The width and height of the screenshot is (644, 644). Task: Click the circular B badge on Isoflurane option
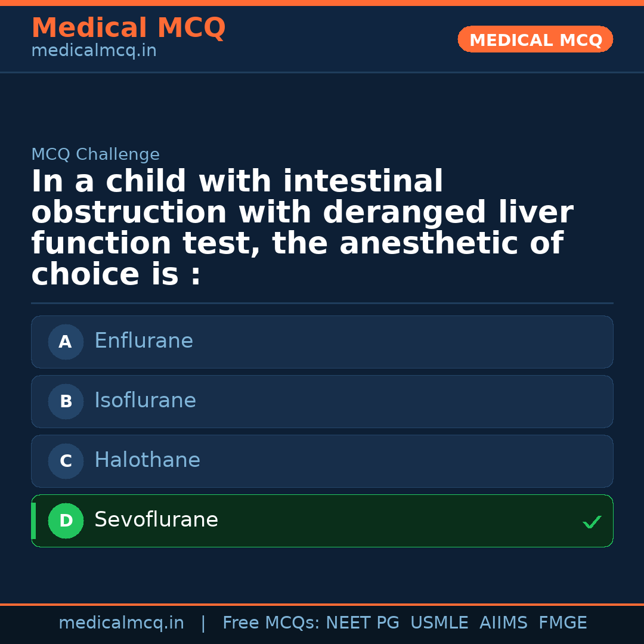(x=66, y=401)
